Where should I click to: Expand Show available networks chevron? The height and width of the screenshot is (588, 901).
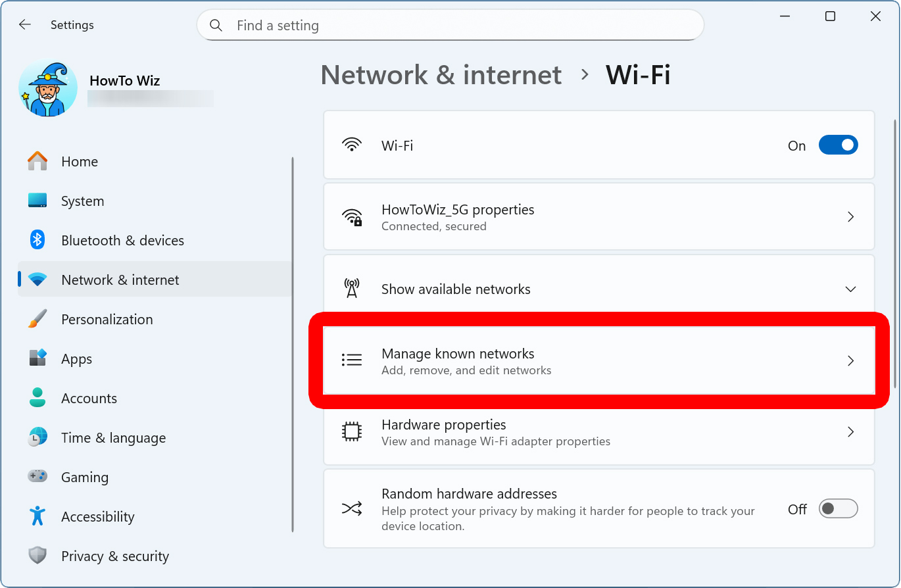click(x=850, y=289)
